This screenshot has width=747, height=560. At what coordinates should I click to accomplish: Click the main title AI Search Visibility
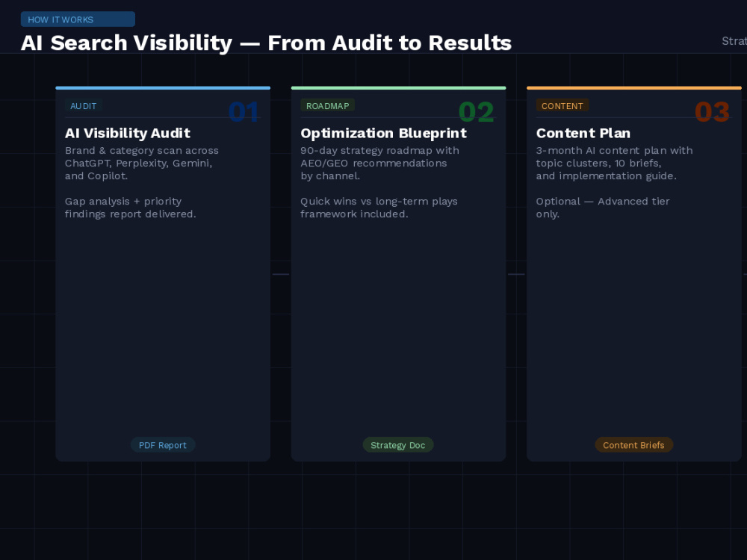coord(266,43)
